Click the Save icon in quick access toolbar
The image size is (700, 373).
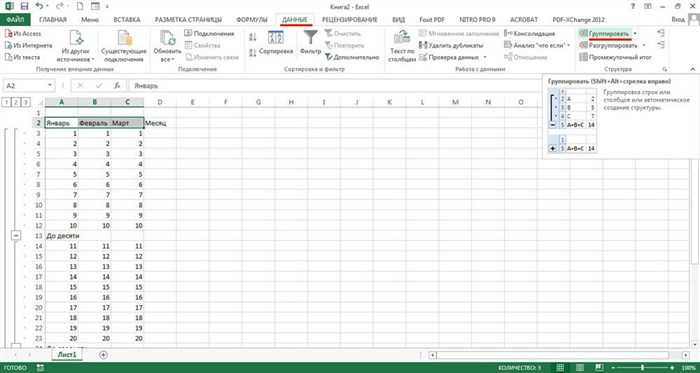tap(24, 6)
